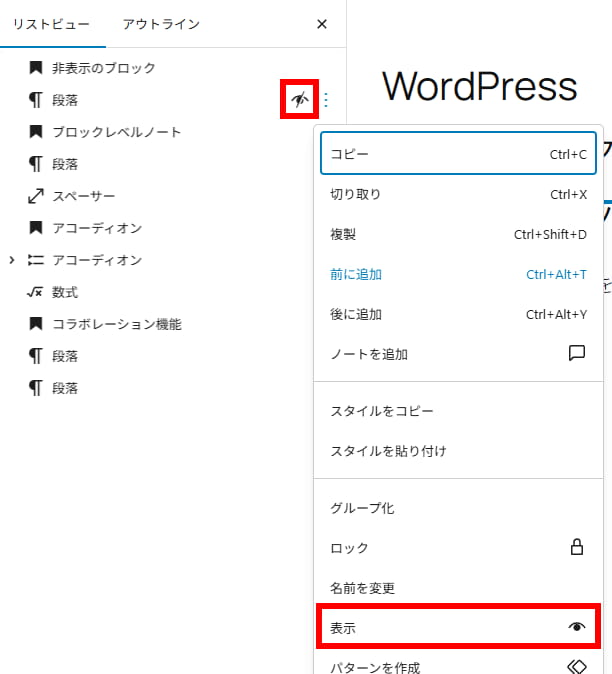
Task: Click the bookmark icon of 非表示のブロック
Action: click(x=35, y=68)
